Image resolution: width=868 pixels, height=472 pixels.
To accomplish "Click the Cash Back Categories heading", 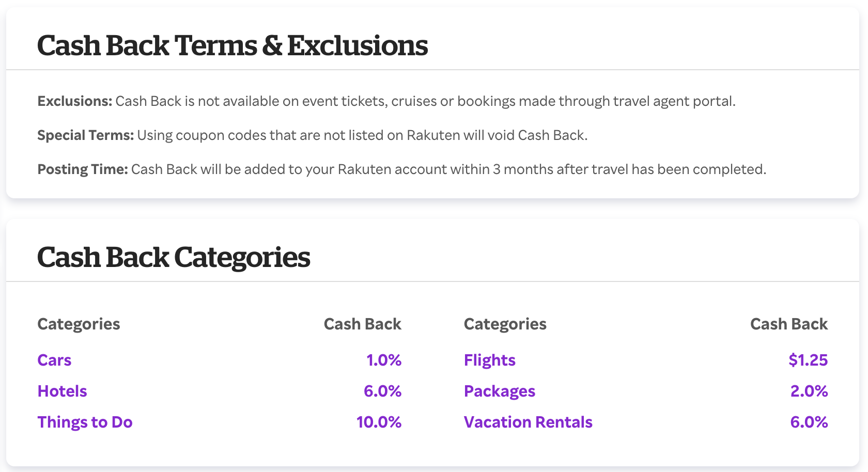I will click(x=174, y=257).
